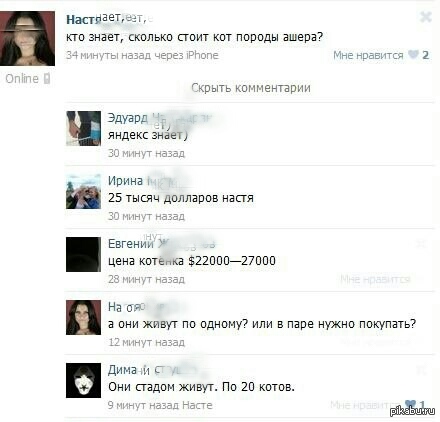This screenshot has width=440, height=422.
Task: Open Ирина's comment avatar thumbnail
Action: coord(83,191)
